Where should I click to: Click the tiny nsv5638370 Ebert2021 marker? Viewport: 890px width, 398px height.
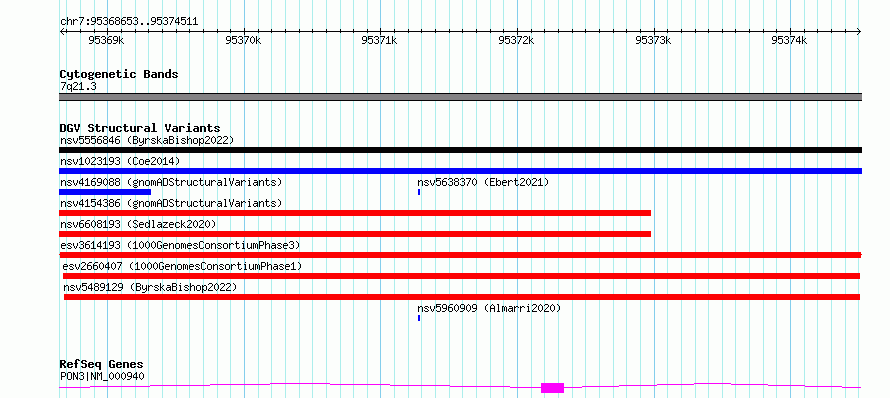point(419,192)
